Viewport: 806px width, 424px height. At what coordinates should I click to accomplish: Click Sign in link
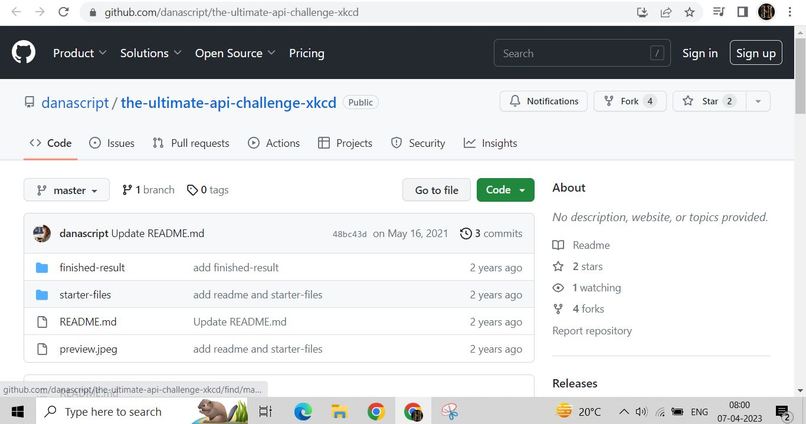(x=700, y=53)
